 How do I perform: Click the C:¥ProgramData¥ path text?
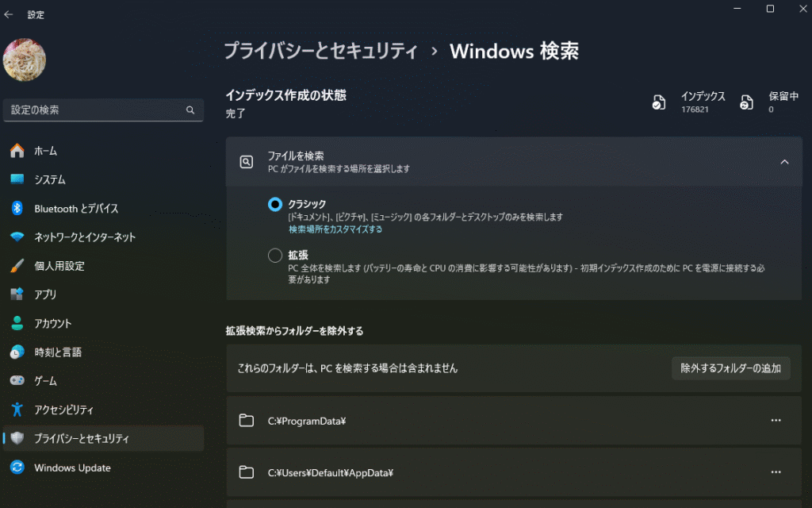[307, 421]
